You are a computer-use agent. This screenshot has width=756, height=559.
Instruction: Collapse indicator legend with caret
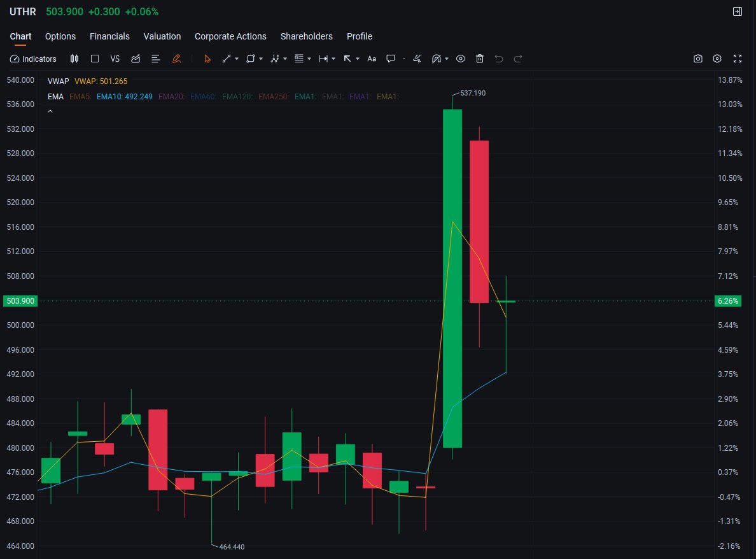click(50, 111)
